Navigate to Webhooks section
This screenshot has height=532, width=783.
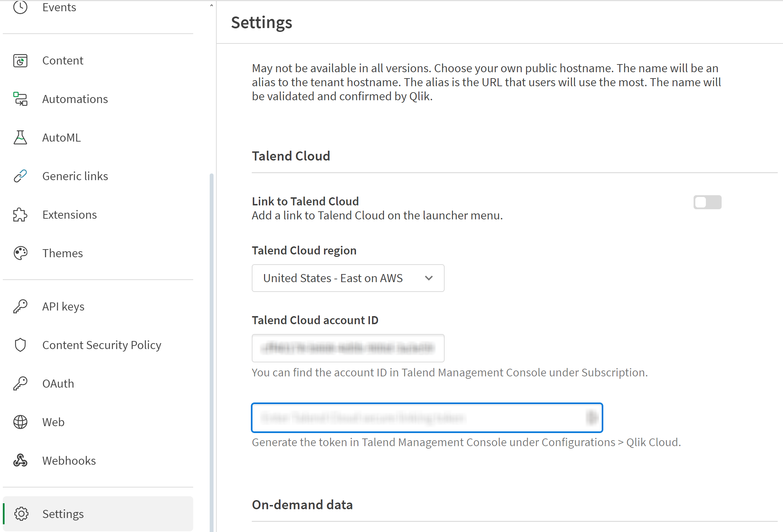click(x=69, y=460)
